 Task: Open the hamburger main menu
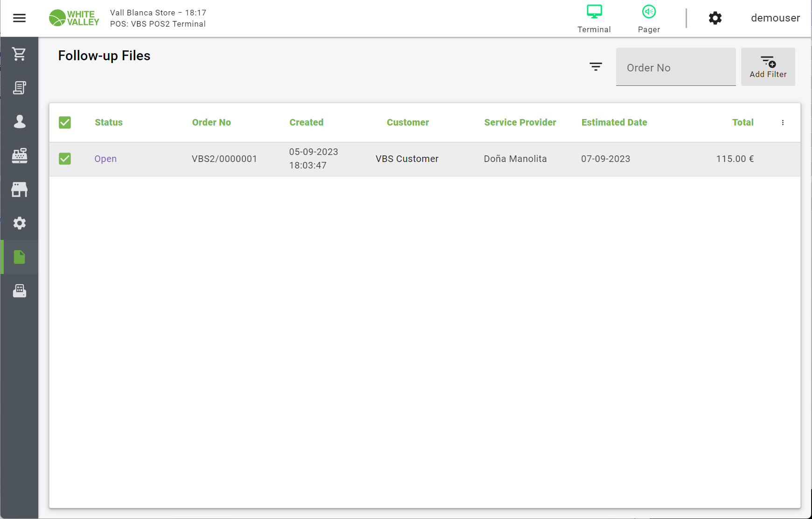click(19, 18)
